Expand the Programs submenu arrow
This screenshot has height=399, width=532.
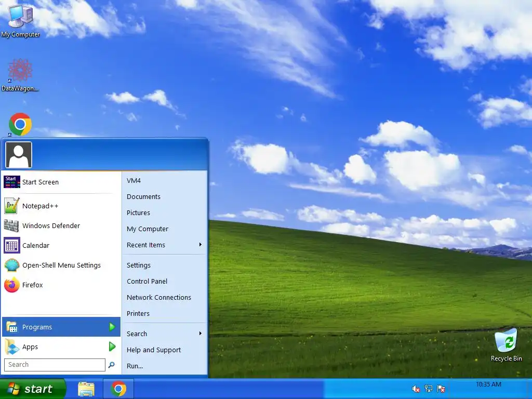pyautogui.click(x=112, y=327)
